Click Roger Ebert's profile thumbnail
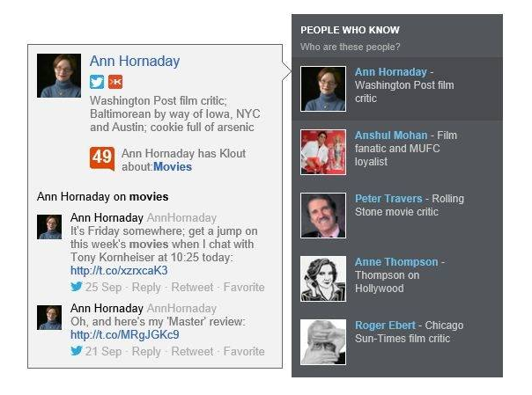The image size is (532, 395). coord(323,342)
